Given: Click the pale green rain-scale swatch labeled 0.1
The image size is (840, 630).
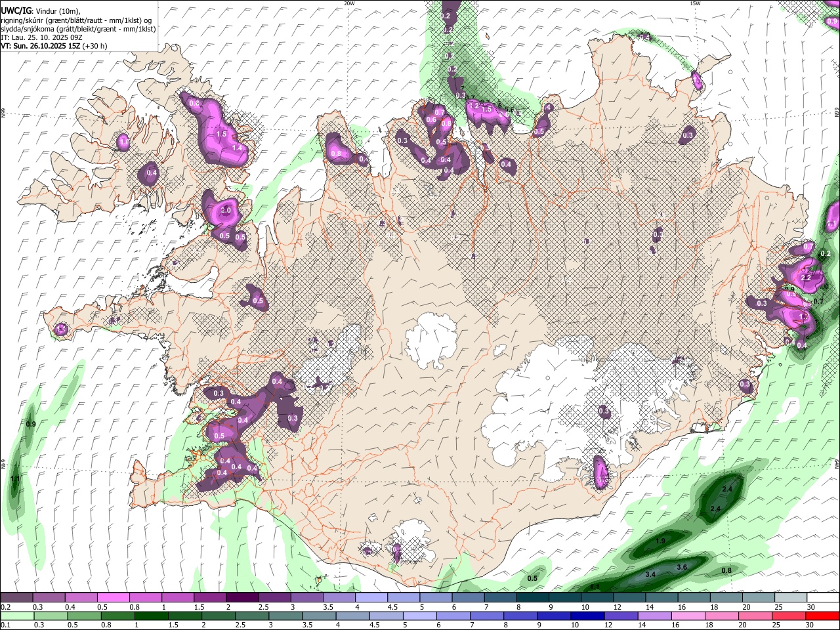Looking at the screenshot, I should tap(16, 616).
